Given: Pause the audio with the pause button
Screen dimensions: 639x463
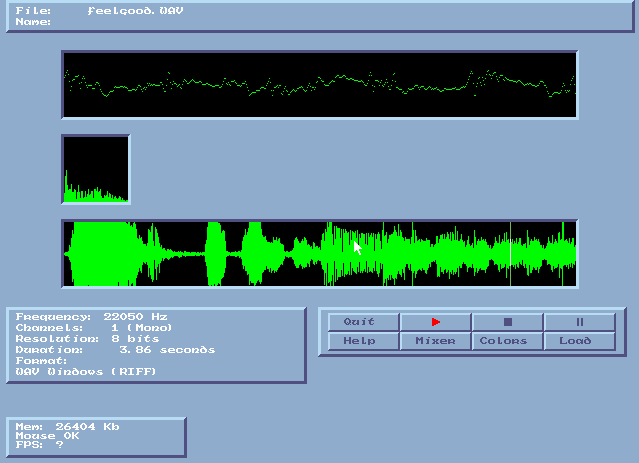Looking at the screenshot, I should tap(580, 322).
